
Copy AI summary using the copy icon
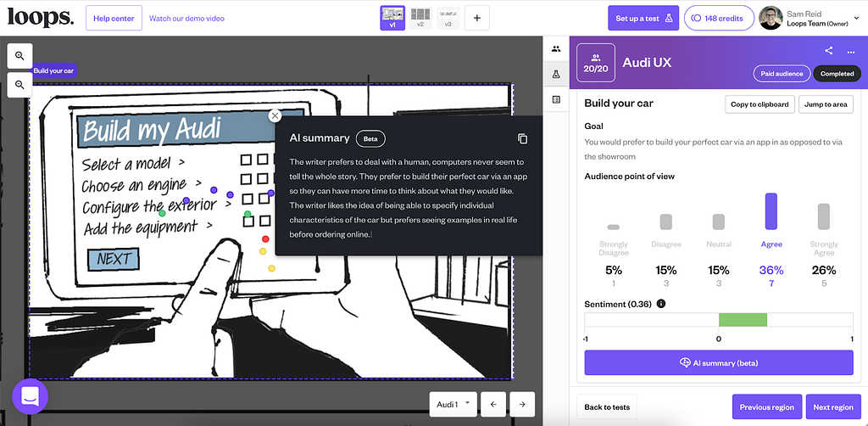point(522,138)
